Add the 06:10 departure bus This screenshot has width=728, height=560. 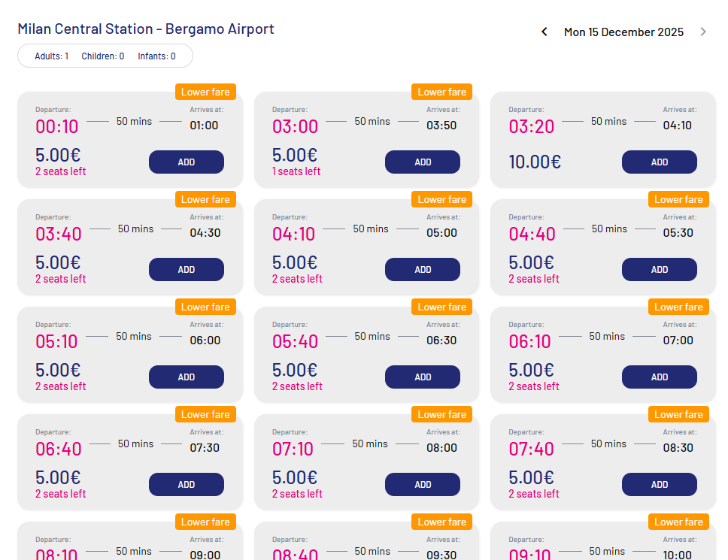point(659,377)
